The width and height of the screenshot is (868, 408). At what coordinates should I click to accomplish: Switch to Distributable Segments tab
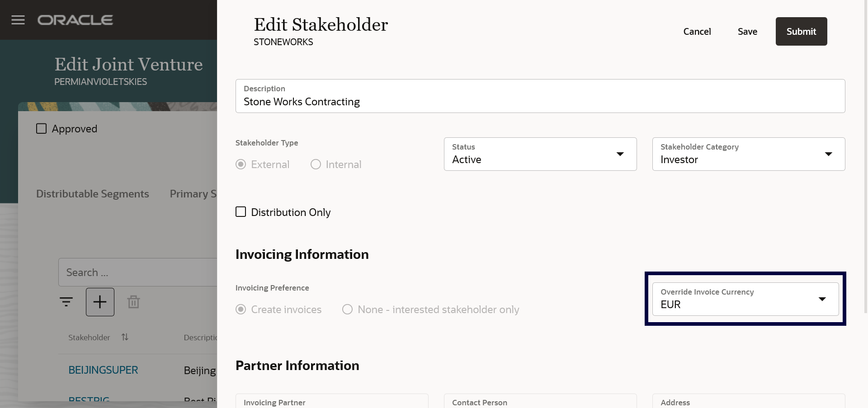(93, 194)
